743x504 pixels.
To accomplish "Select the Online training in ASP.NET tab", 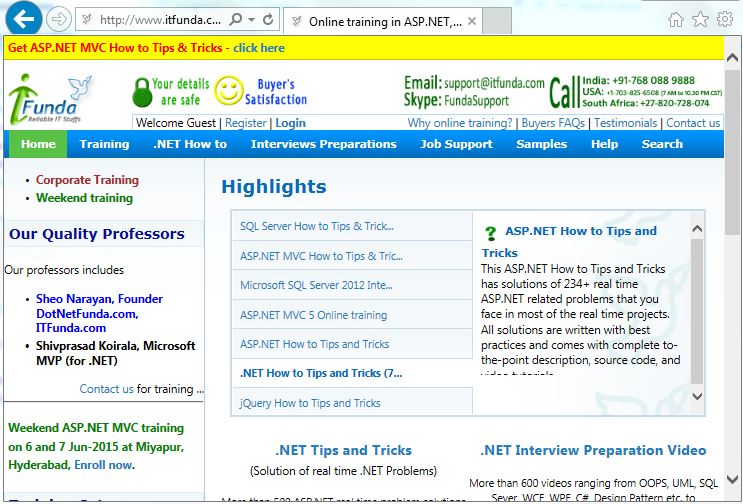I will pyautogui.click(x=382, y=21).
